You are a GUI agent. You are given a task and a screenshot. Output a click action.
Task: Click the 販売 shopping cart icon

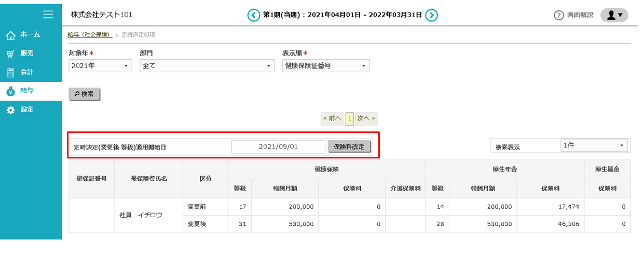10,54
